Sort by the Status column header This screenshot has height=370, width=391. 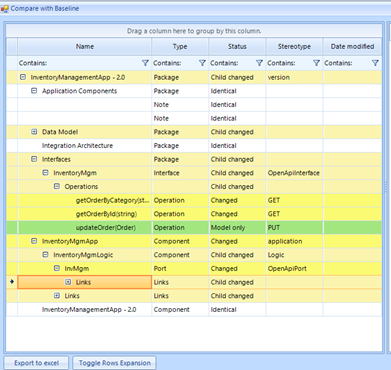tap(237, 47)
